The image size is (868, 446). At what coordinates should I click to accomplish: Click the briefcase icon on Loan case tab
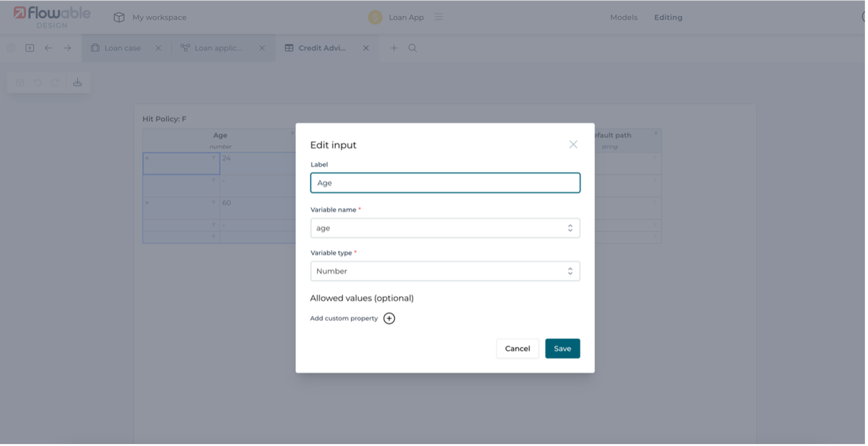pos(95,47)
